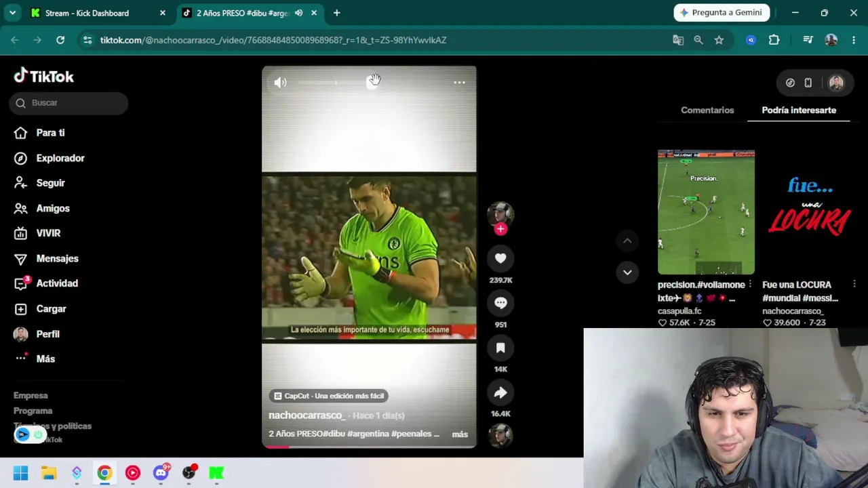Open the sound disc icon below share

tap(500, 436)
